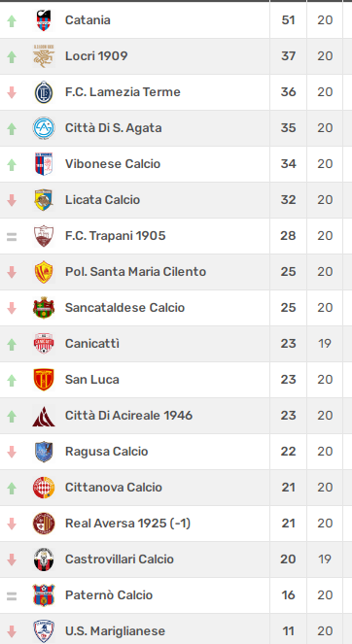Open the Paternò Calcio name link
Screen dimensions: 352x644
[109, 595]
